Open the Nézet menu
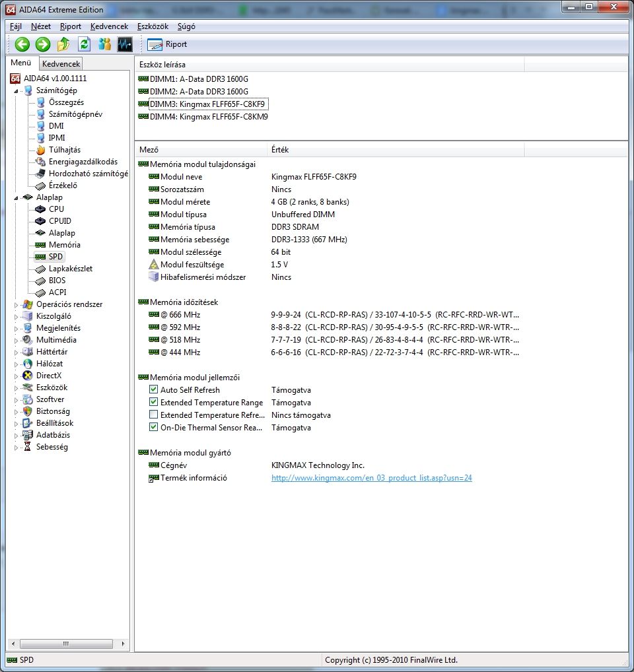 pyautogui.click(x=41, y=26)
